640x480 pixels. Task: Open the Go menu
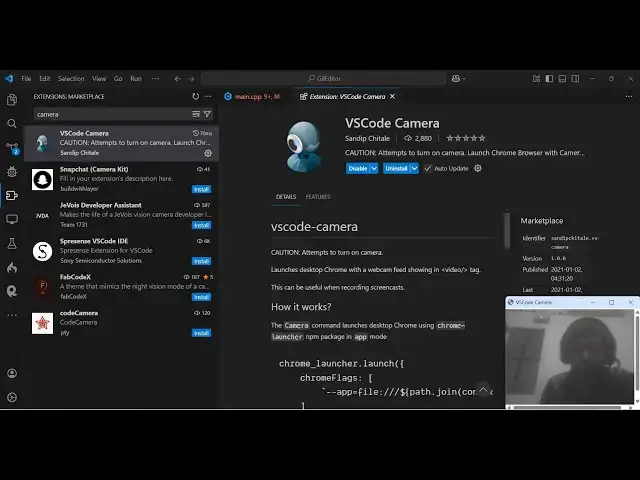[118, 78]
